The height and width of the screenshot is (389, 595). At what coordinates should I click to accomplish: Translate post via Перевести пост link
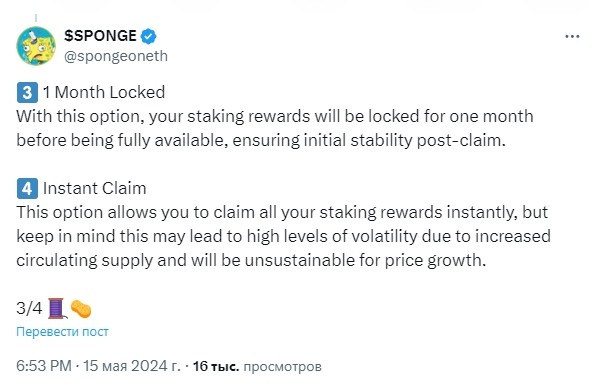pos(62,332)
